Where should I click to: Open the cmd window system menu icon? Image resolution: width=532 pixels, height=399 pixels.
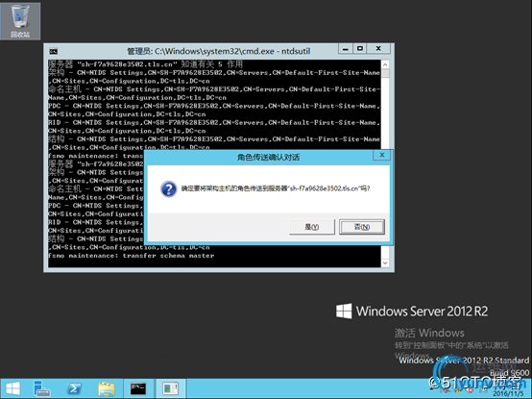click(53, 51)
